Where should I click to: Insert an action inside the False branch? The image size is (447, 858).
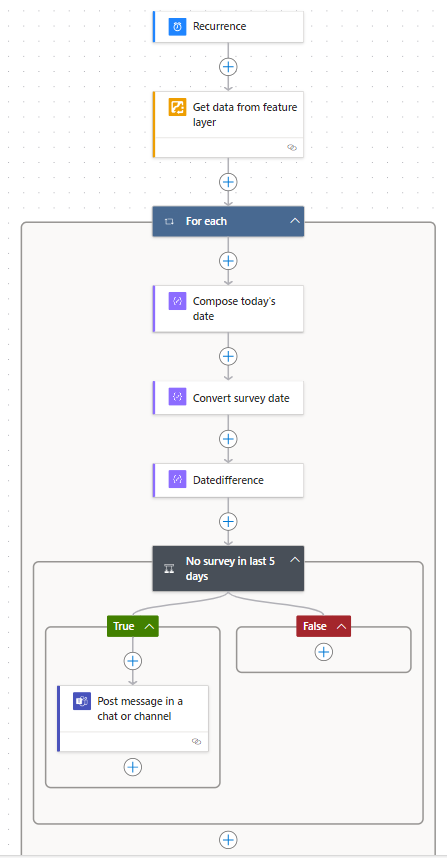tap(324, 652)
